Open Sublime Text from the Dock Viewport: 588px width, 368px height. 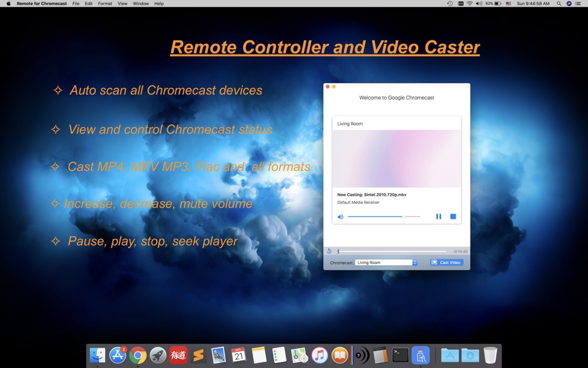pos(199,355)
